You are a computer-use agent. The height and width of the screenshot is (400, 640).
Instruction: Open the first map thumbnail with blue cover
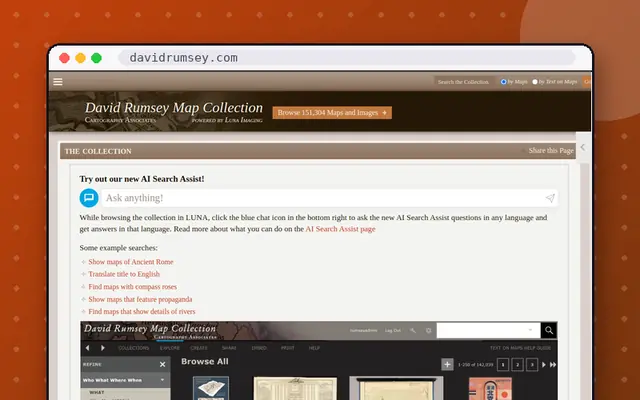(x=211, y=388)
